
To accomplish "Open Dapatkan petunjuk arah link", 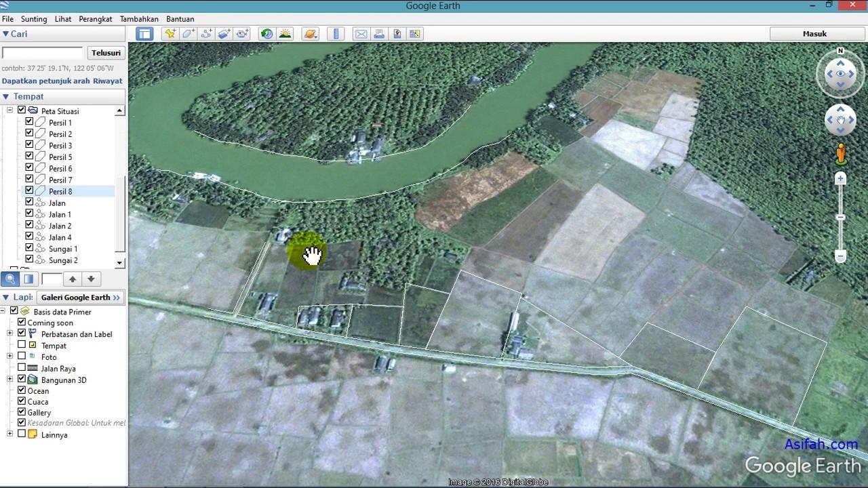I will (x=45, y=81).
